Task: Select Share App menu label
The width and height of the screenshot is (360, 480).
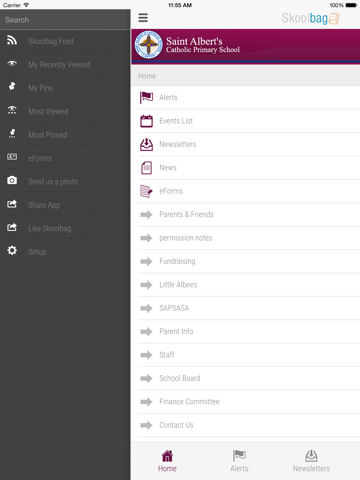Action: (x=44, y=205)
